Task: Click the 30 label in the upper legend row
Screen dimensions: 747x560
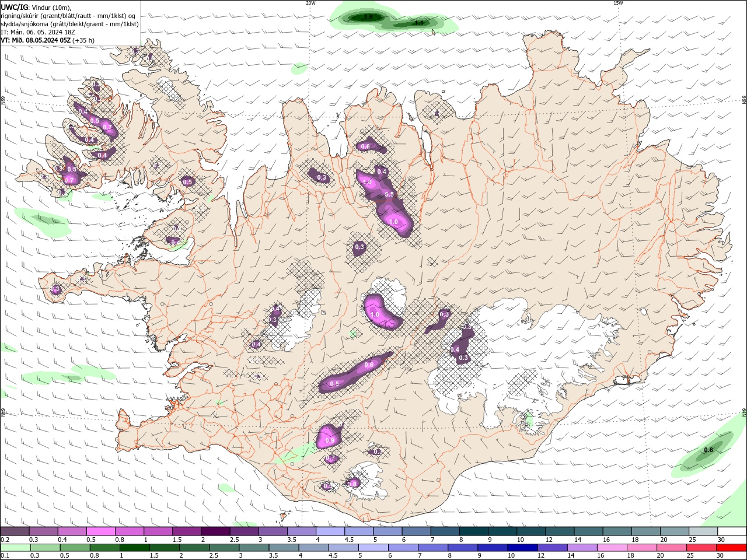Action: click(721, 540)
